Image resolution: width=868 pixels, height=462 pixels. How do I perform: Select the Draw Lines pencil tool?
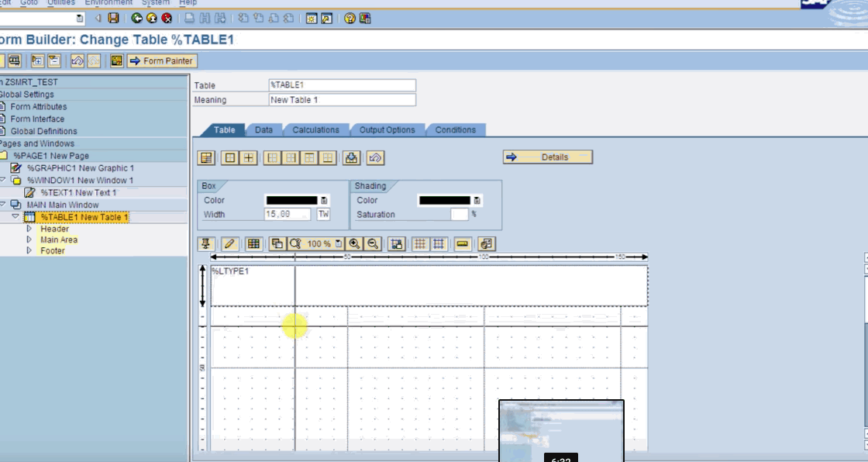pos(229,243)
